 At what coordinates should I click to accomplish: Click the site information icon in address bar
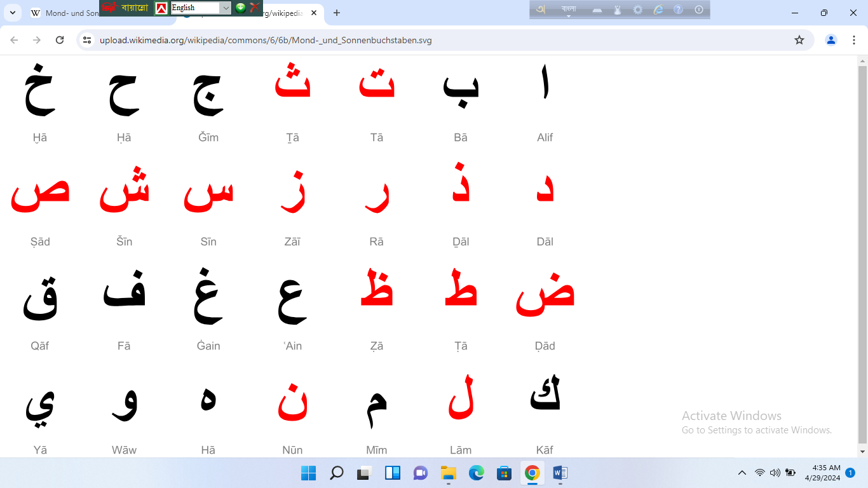88,40
